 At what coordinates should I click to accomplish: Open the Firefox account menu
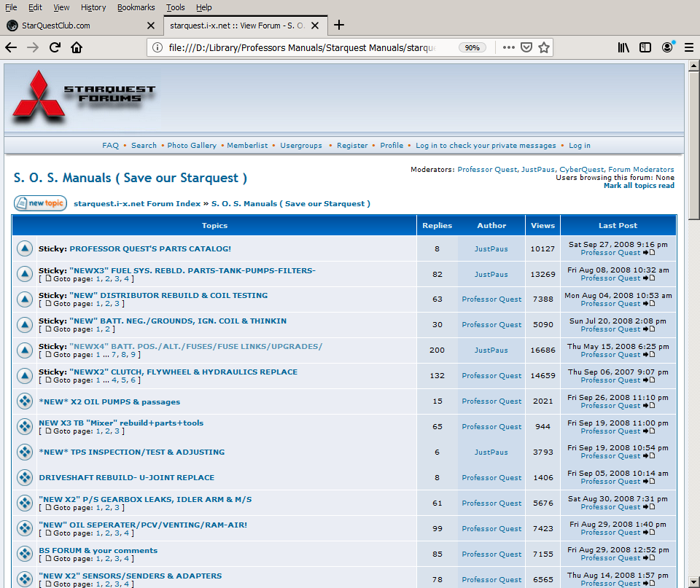[667, 47]
